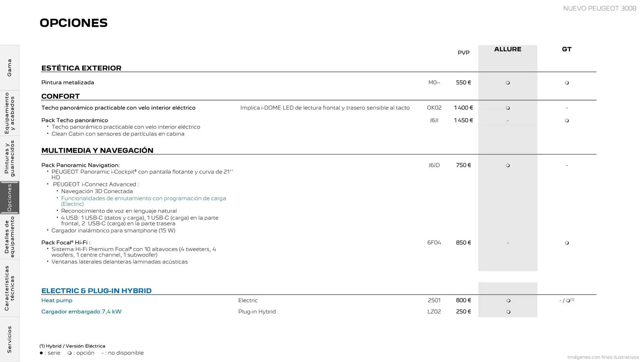Click Pack Panoramic Navigation circle under Allure
644x362 pixels.
(508, 166)
